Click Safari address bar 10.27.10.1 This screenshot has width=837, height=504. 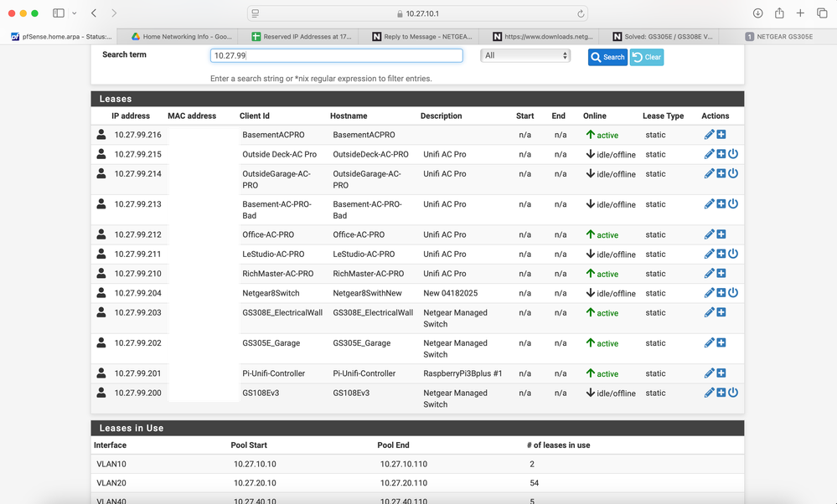(417, 14)
